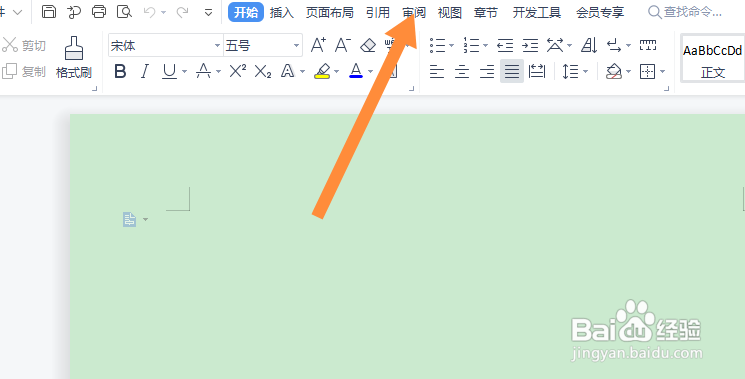
Task: Open bullet list style dropdown arrow
Action: tap(451, 46)
